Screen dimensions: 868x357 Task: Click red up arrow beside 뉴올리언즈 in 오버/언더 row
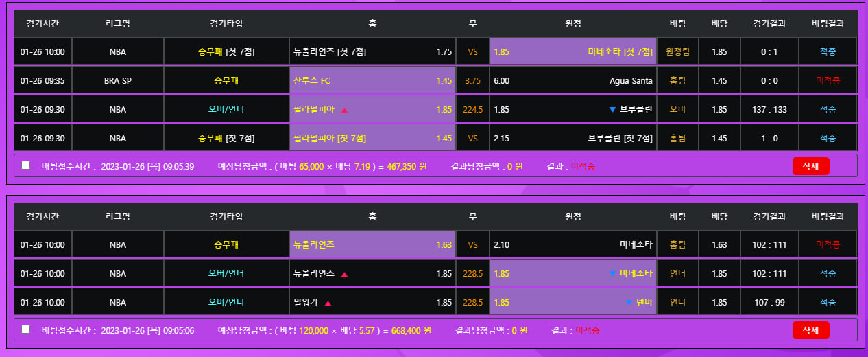tap(344, 274)
